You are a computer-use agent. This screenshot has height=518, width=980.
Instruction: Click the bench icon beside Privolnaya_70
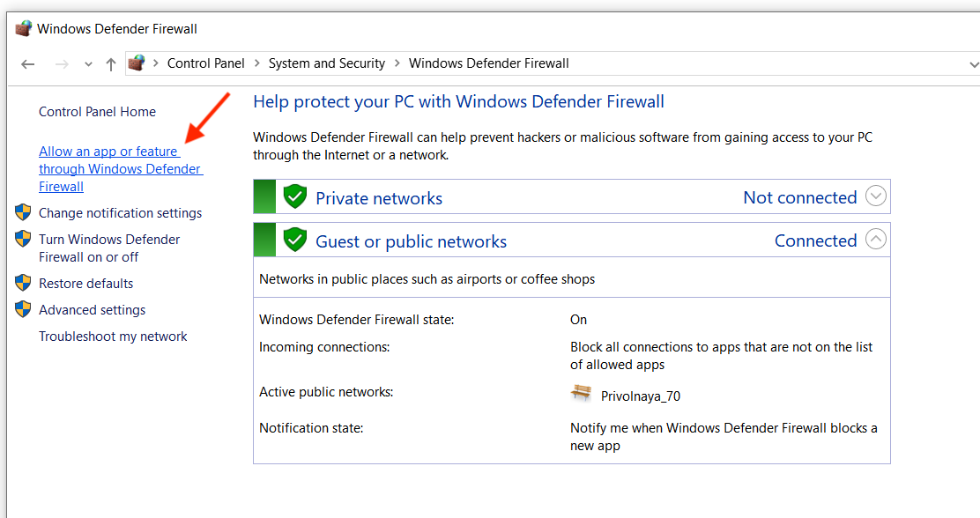[x=582, y=394]
